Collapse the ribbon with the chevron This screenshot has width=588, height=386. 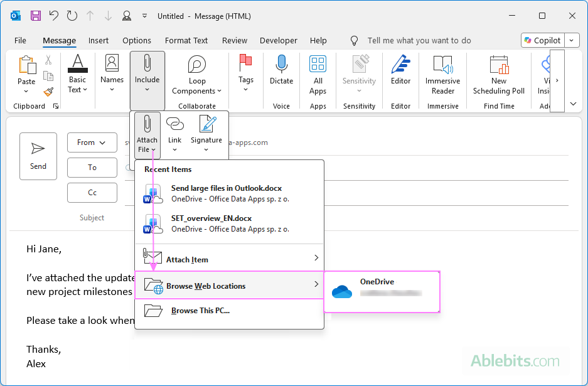pos(573,104)
